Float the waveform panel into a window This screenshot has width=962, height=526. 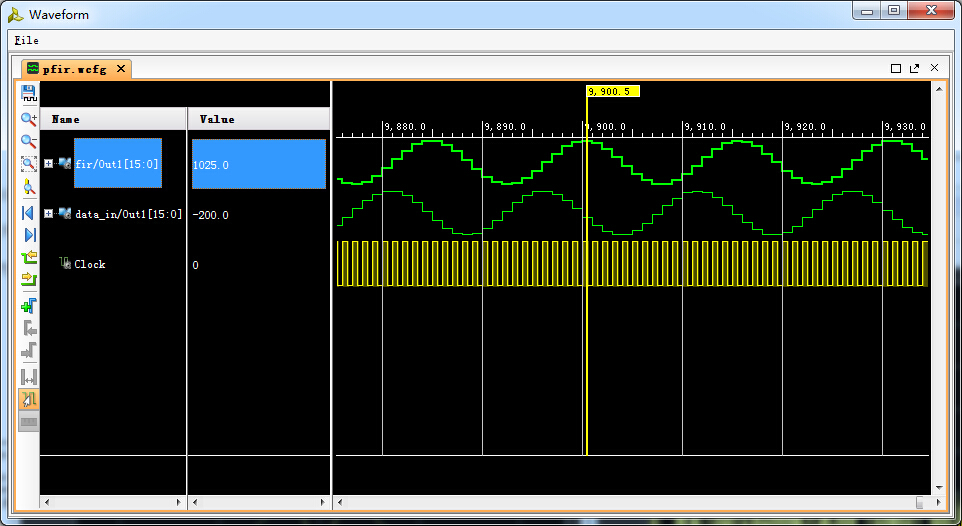click(x=914, y=68)
